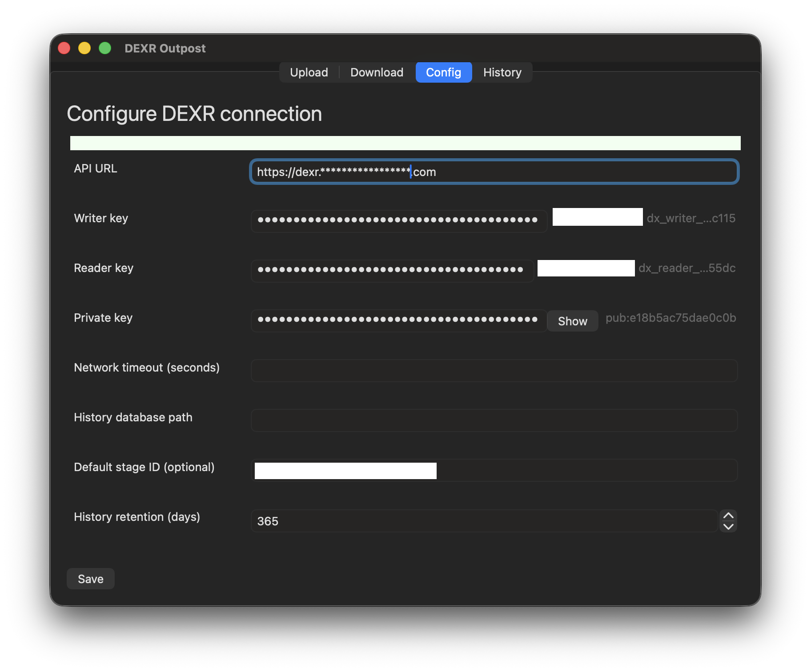
Task: Click the API URL input field
Action: 494,172
